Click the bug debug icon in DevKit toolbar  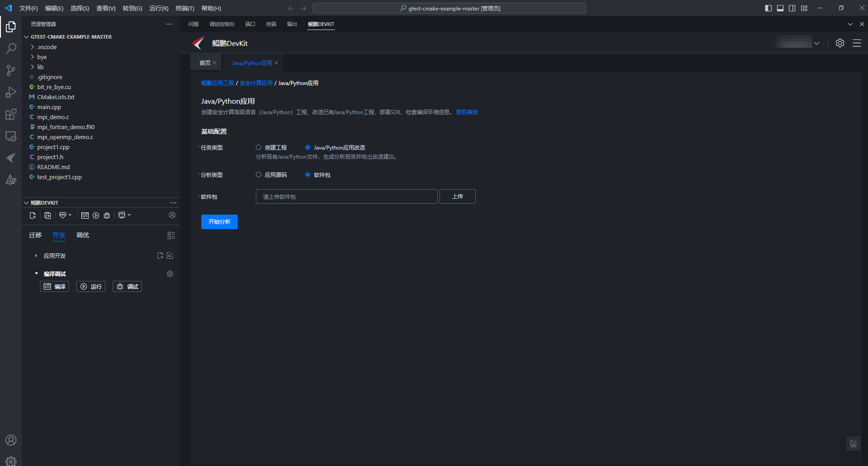click(x=107, y=215)
